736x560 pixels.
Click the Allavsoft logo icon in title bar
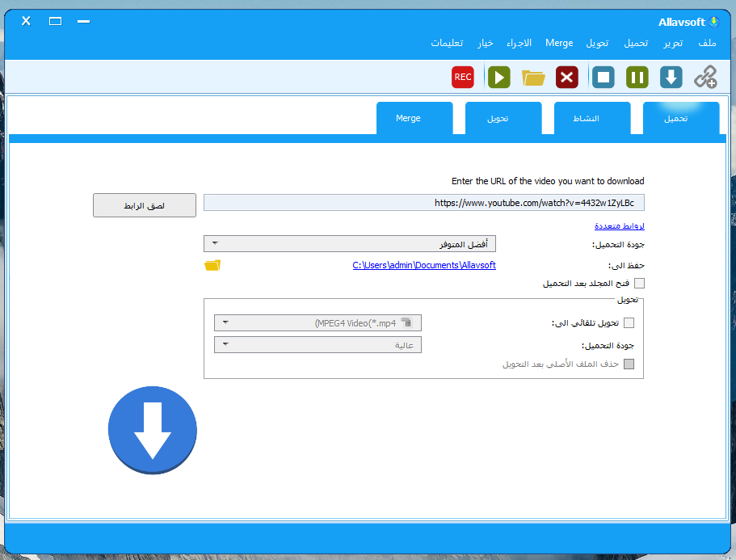pyautogui.click(x=714, y=22)
